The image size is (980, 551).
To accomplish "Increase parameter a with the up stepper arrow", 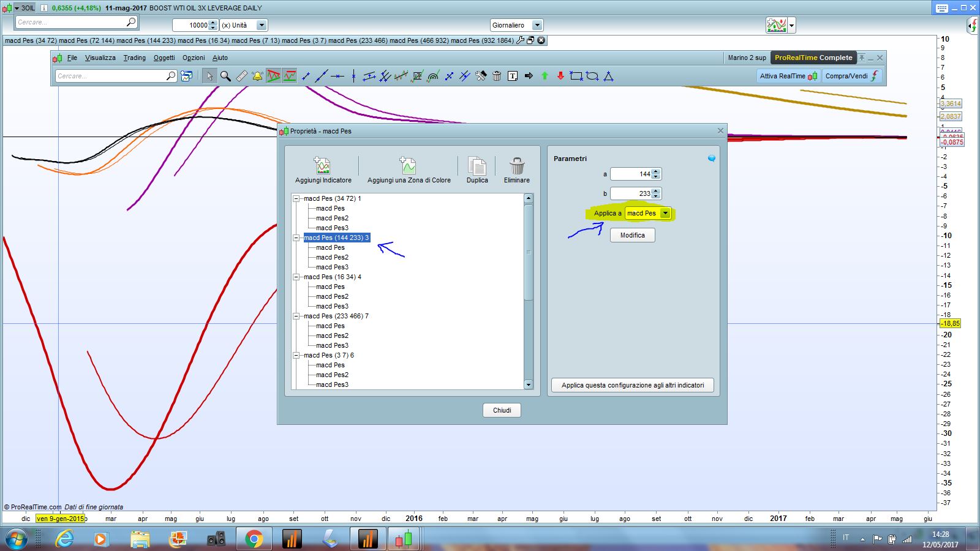I will coord(656,171).
